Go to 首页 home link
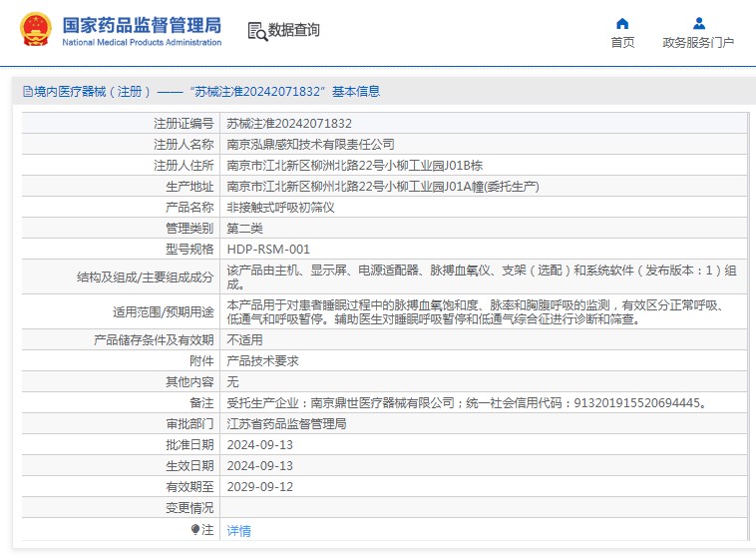Screen dimensions: 756x558 pyautogui.click(x=622, y=43)
